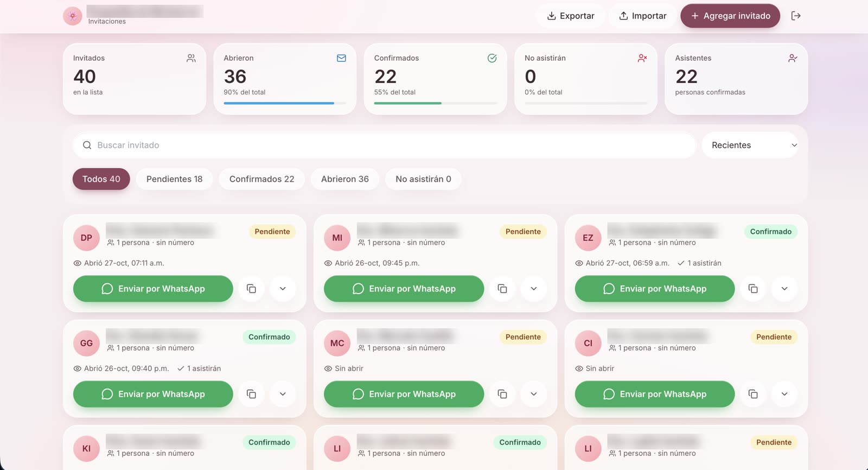868x470 pixels.
Task: Copy the invitation link for guest GG
Action: 251,394
